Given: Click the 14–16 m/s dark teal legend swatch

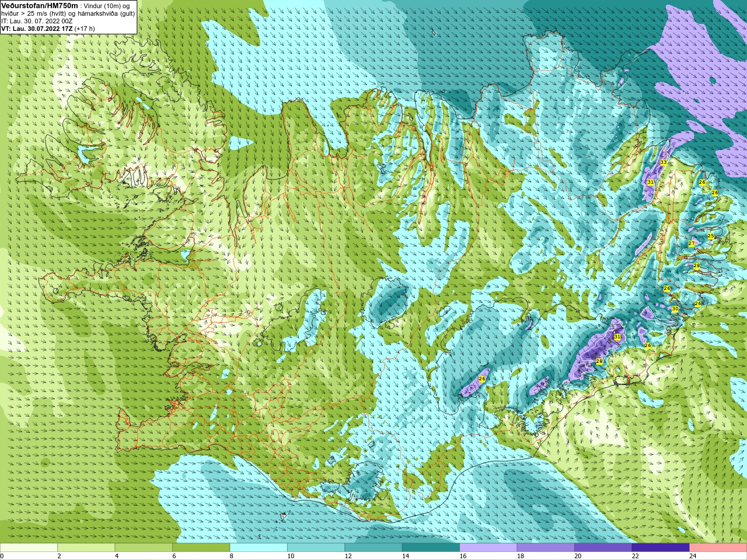Looking at the screenshot, I should pyautogui.click(x=431, y=547).
